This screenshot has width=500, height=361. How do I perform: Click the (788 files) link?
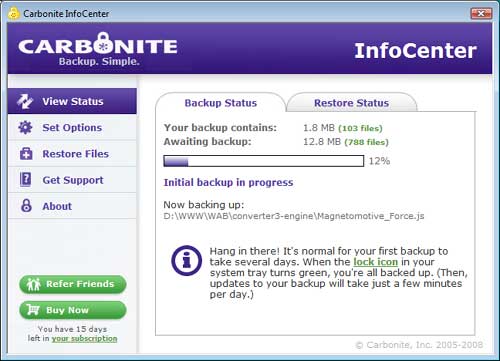pyautogui.click(x=367, y=142)
